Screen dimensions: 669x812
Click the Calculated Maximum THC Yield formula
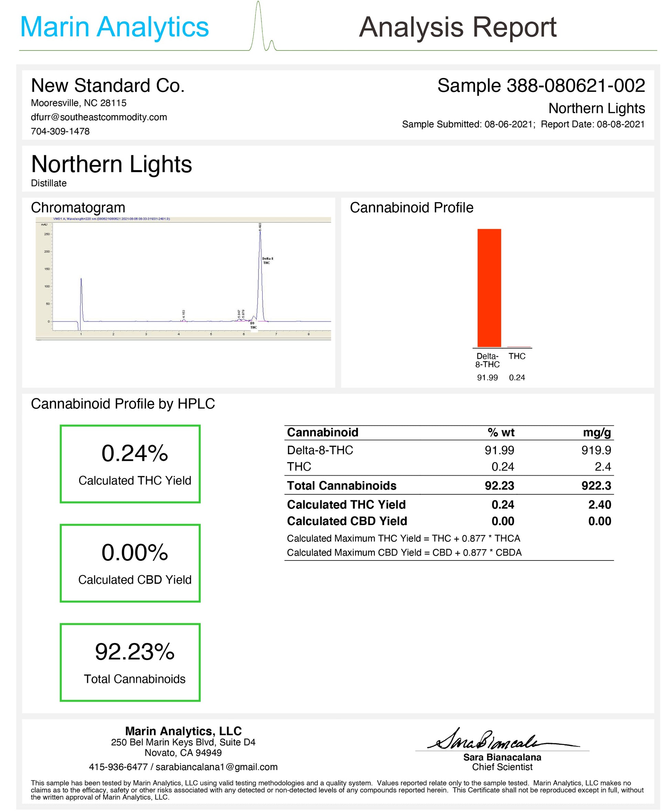[x=403, y=538]
